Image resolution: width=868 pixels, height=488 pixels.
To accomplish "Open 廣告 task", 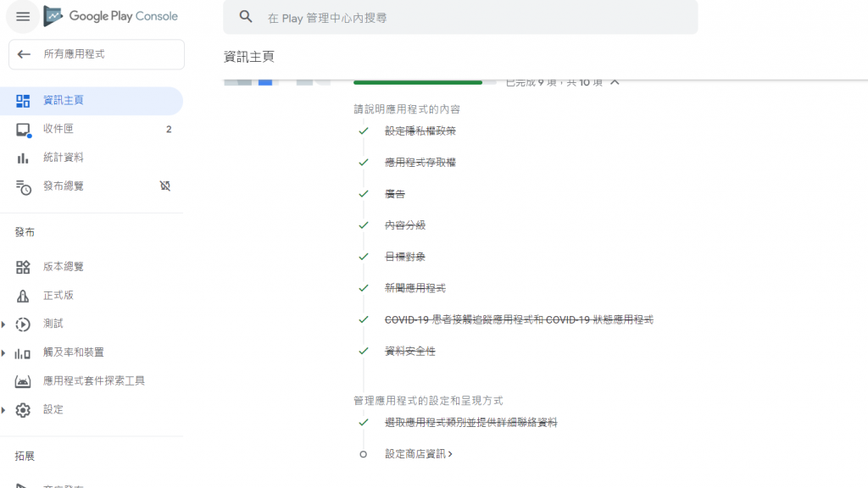I will point(395,194).
